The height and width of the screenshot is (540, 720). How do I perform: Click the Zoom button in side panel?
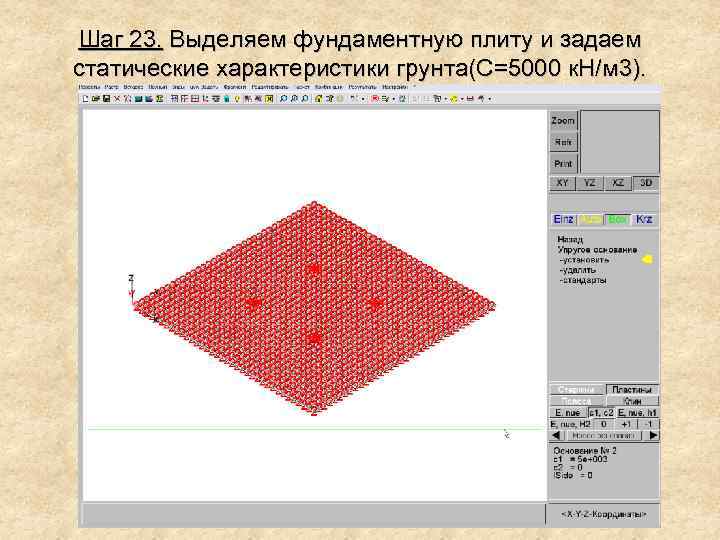point(563,121)
